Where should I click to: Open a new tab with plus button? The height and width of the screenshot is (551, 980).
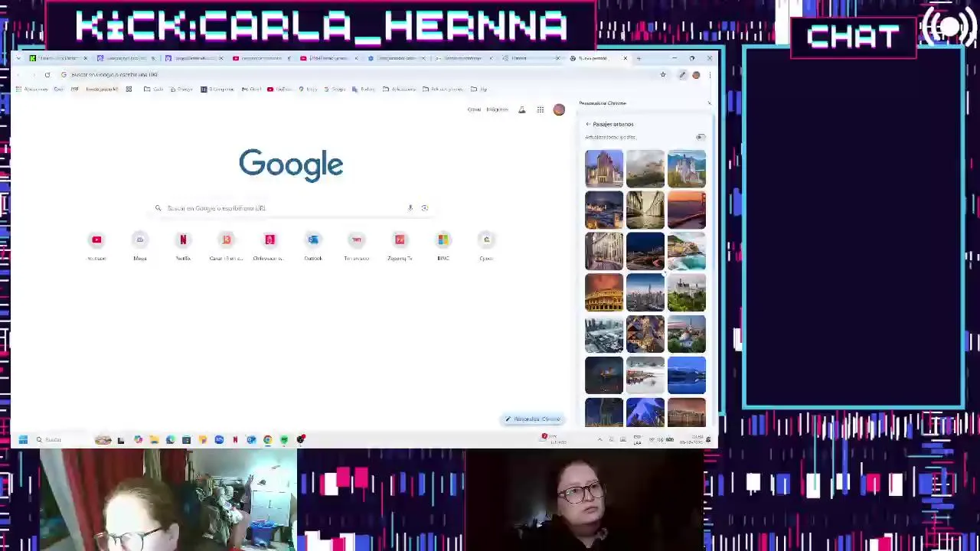639,58
